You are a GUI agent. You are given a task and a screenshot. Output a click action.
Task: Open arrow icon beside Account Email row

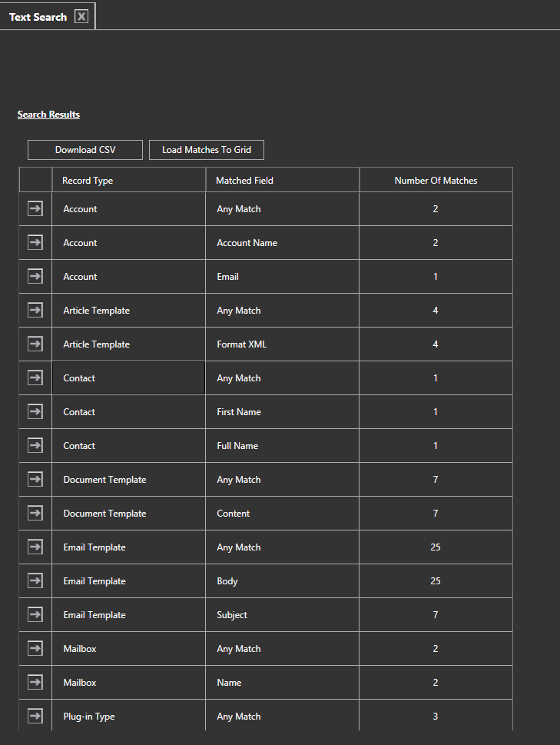click(35, 276)
